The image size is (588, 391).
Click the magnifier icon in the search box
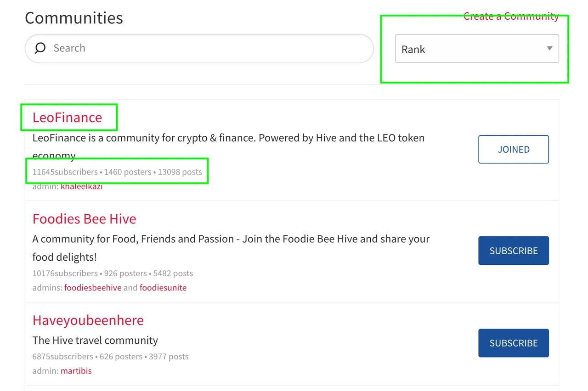[x=40, y=48]
